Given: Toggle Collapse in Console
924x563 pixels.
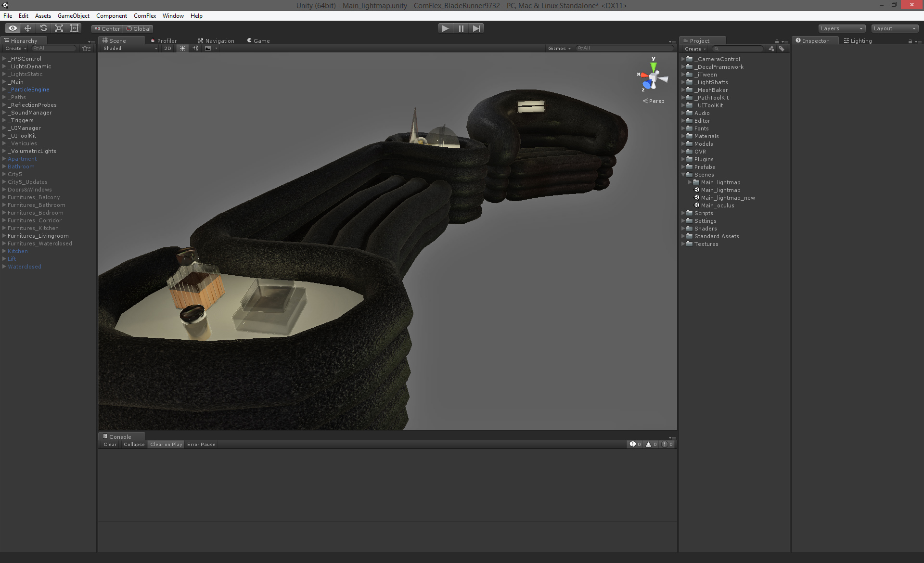Looking at the screenshot, I should 134,445.
